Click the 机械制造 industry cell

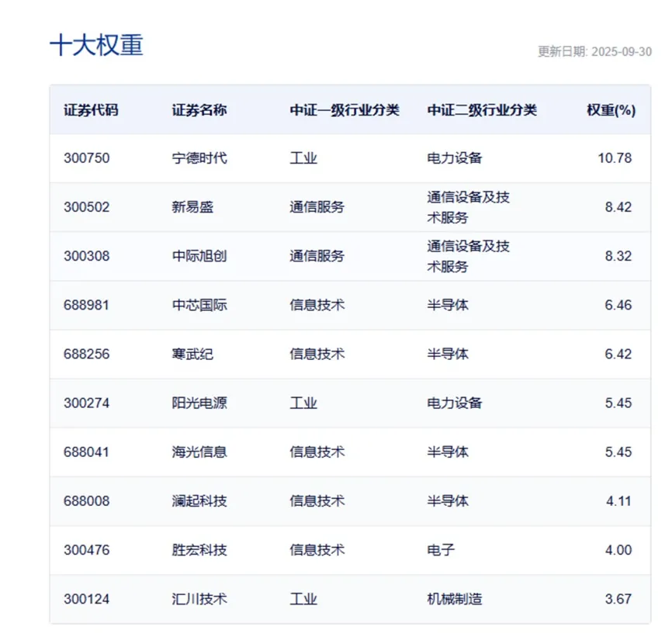[x=454, y=599]
